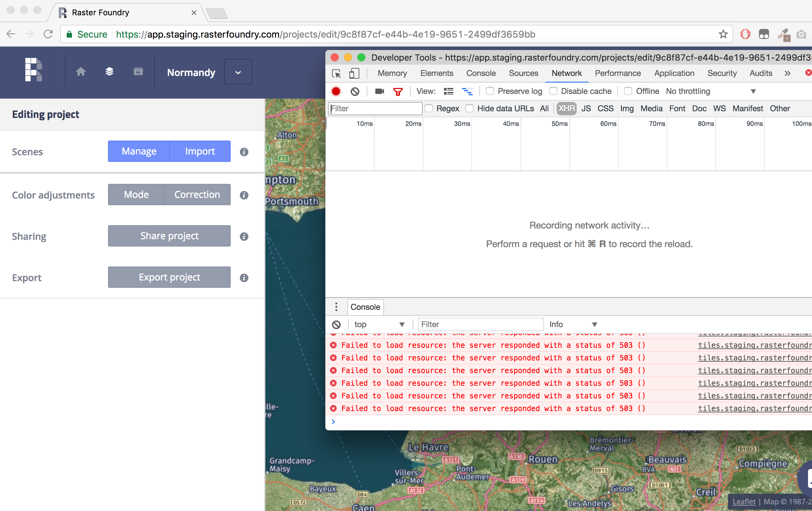Image resolution: width=812 pixels, height=511 pixels.
Task: Stop recording network log with the red record icon
Action: [x=336, y=91]
